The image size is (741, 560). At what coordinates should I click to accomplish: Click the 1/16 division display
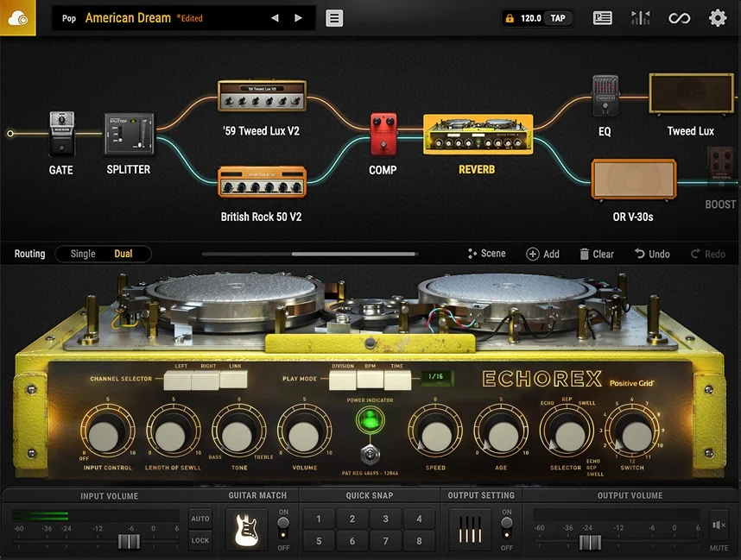(436, 377)
